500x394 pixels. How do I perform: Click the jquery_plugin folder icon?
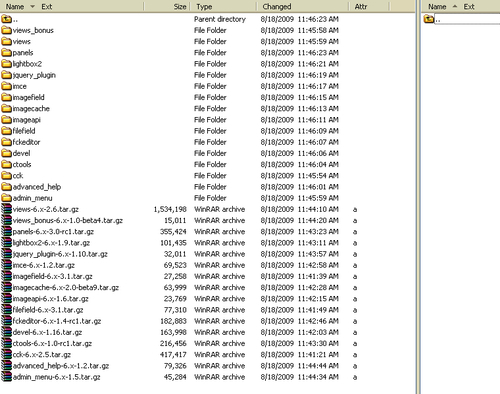[x=6, y=75]
